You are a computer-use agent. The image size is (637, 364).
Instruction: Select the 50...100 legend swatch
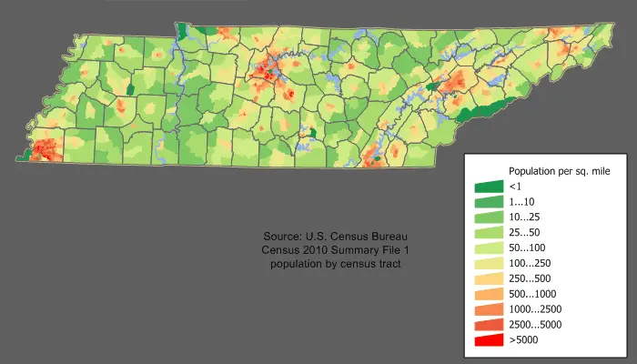coord(489,248)
